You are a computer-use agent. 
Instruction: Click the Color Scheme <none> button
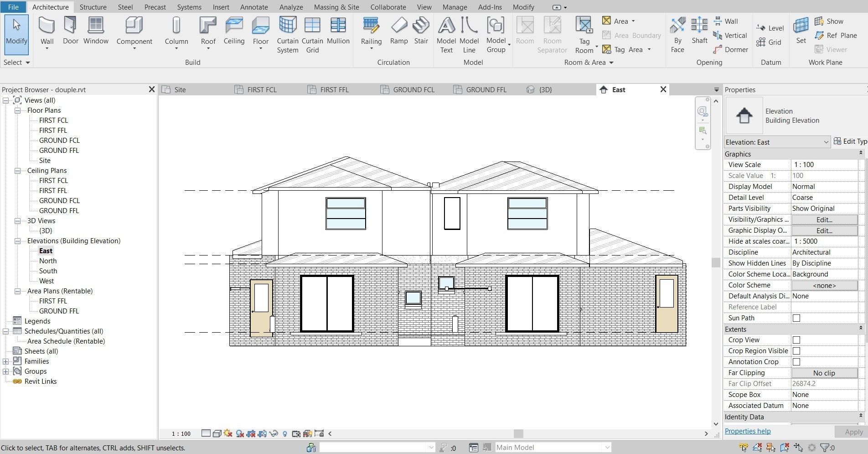(x=824, y=285)
